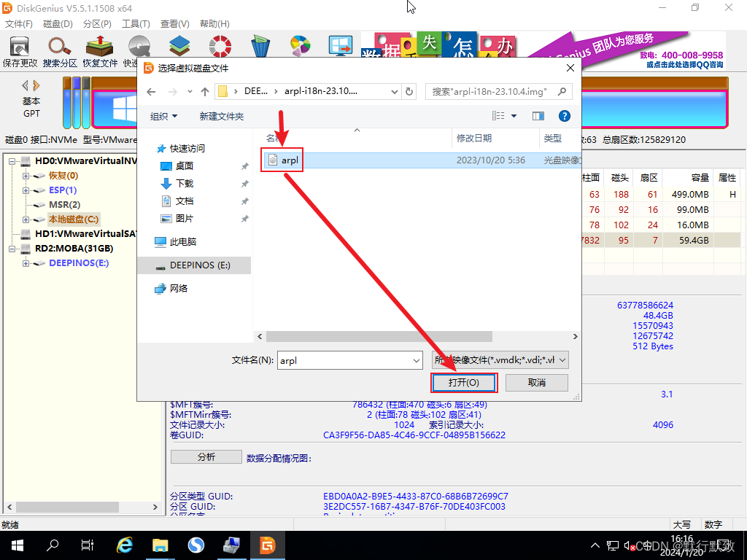
Task: Refresh the file dialog location
Action: 409,91
